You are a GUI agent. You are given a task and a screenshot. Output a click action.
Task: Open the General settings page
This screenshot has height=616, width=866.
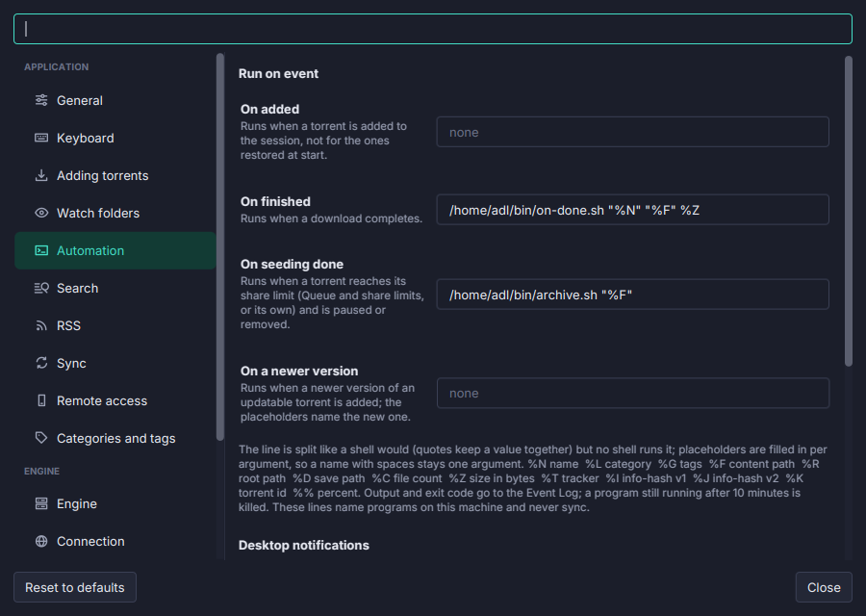pos(115,100)
